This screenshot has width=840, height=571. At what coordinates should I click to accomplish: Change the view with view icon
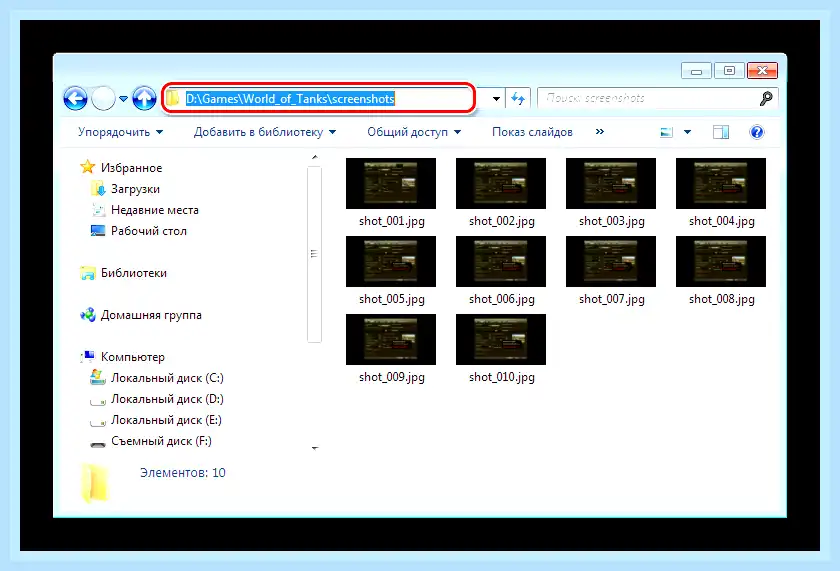pos(666,132)
